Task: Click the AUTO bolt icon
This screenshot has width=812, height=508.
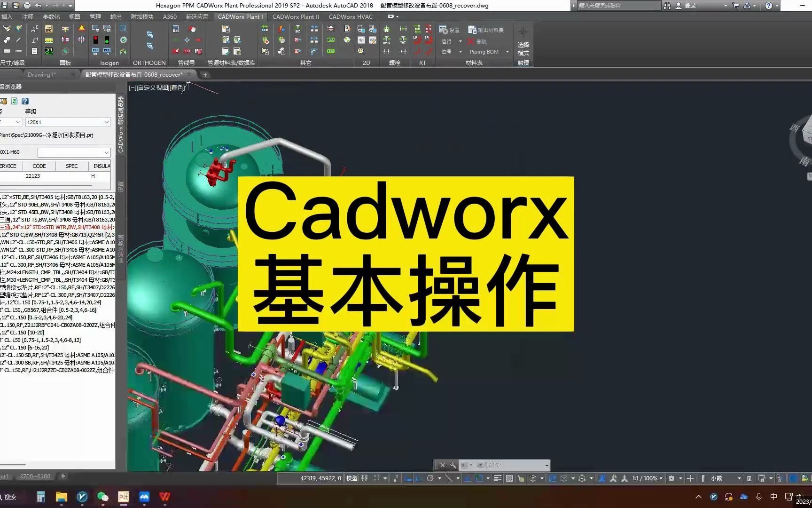Action: 387,40
